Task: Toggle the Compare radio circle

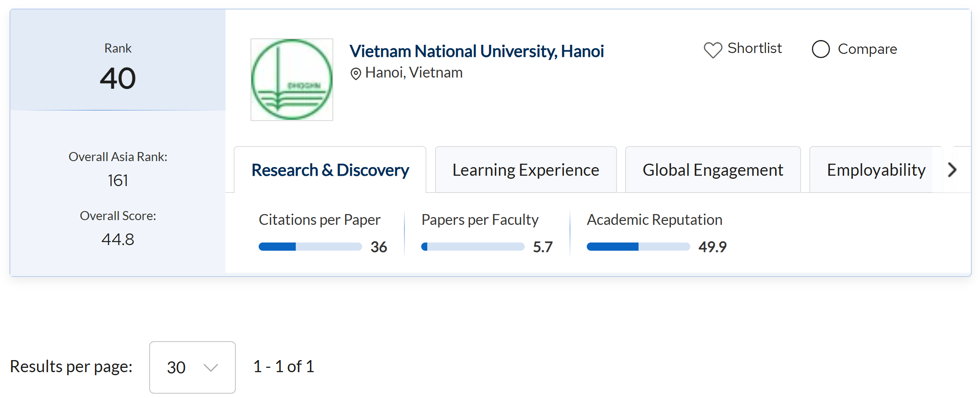Action: point(820,49)
